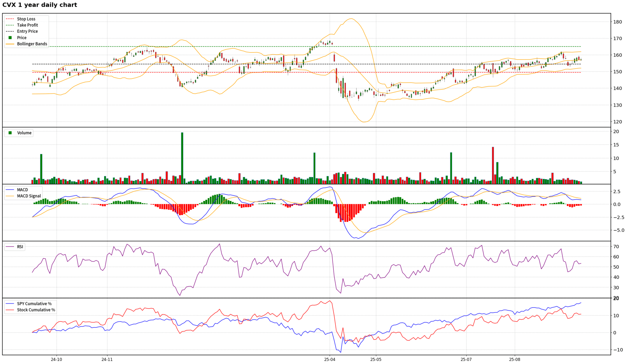The height and width of the screenshot is (364, 627).
Task: Click the MACD Signal legend label
Action: pyautogui.click(x=29, y=196)
